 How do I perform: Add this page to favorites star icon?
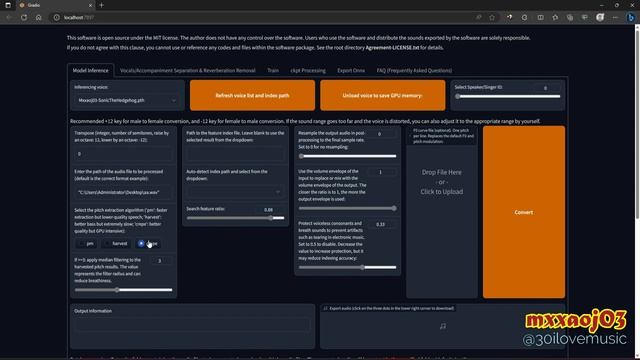[x=492, y=18]
